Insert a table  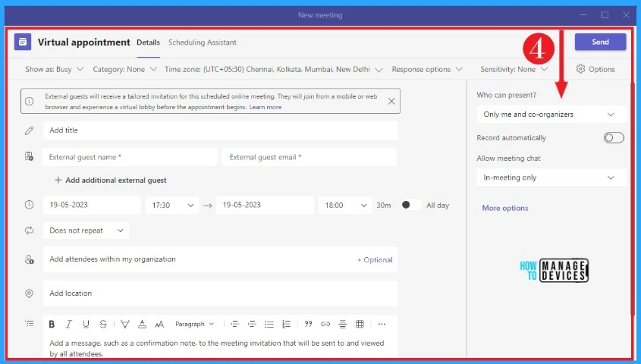point(360,324)
